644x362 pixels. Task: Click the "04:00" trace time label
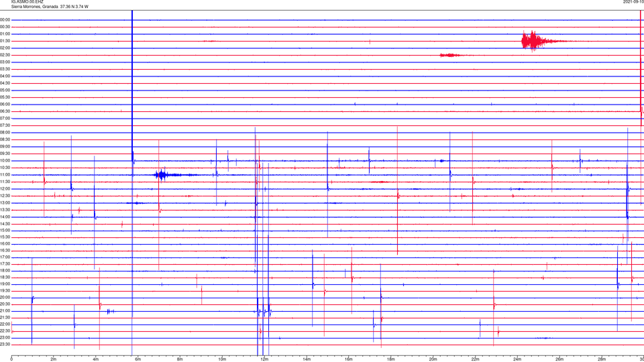(x=5, y=76)
